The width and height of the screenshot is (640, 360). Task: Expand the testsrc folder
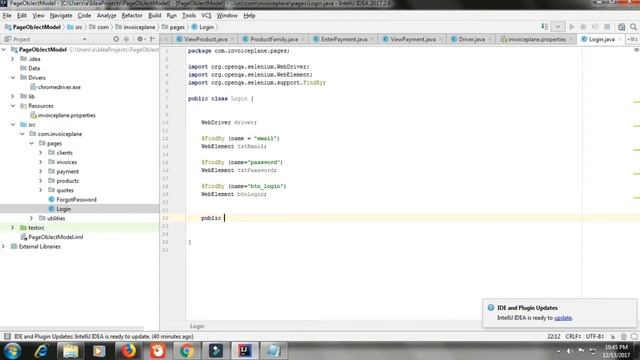pyautogui.click(x=13, y=228)
